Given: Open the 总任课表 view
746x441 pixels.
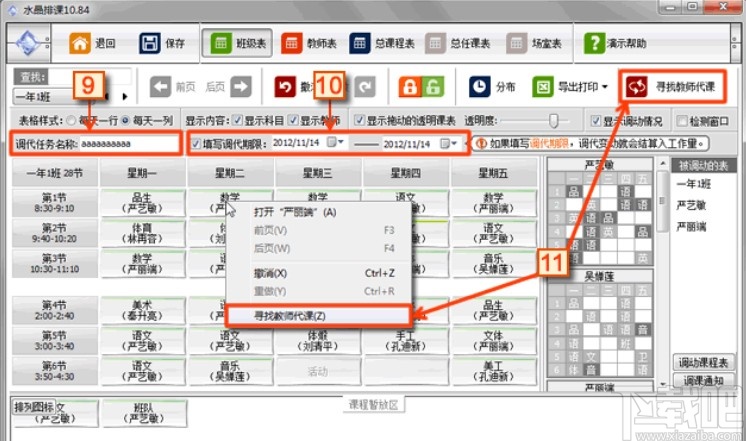Looking at the screenshot, I should coord(458,43).
